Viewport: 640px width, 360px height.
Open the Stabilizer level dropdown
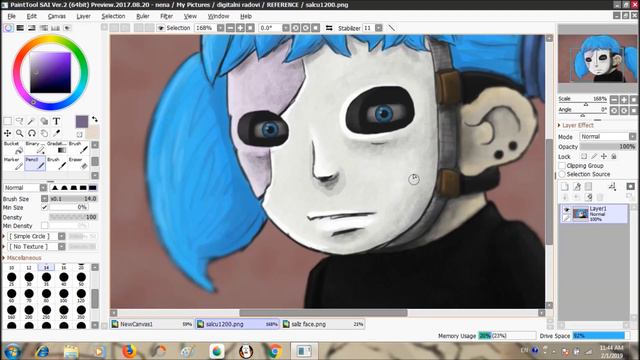pyautogui.click(x=379, y=28)
